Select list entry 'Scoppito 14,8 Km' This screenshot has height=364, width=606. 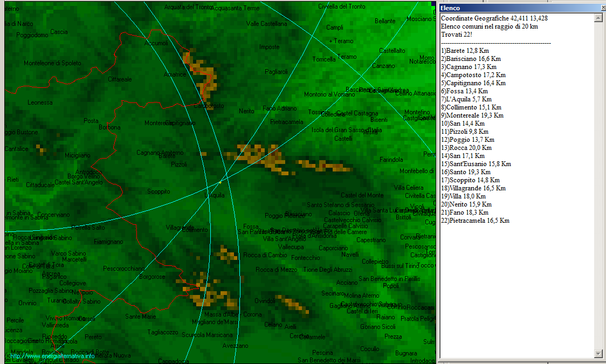470,181
